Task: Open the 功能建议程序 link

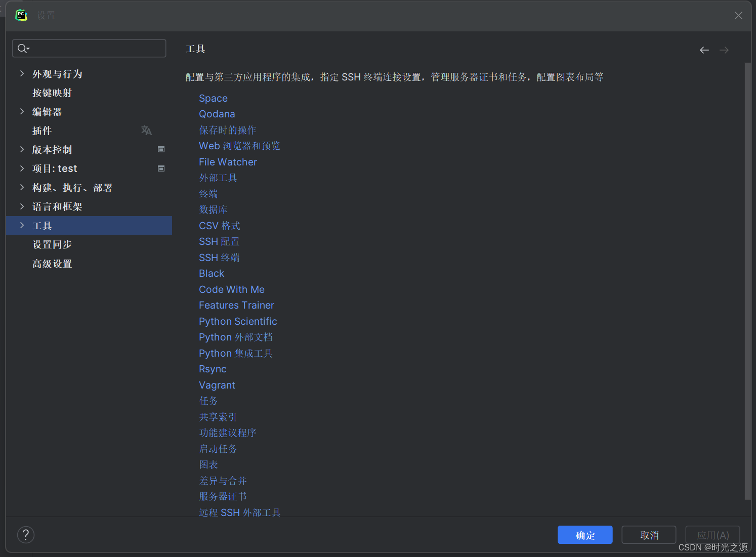Action: point(228,433)
